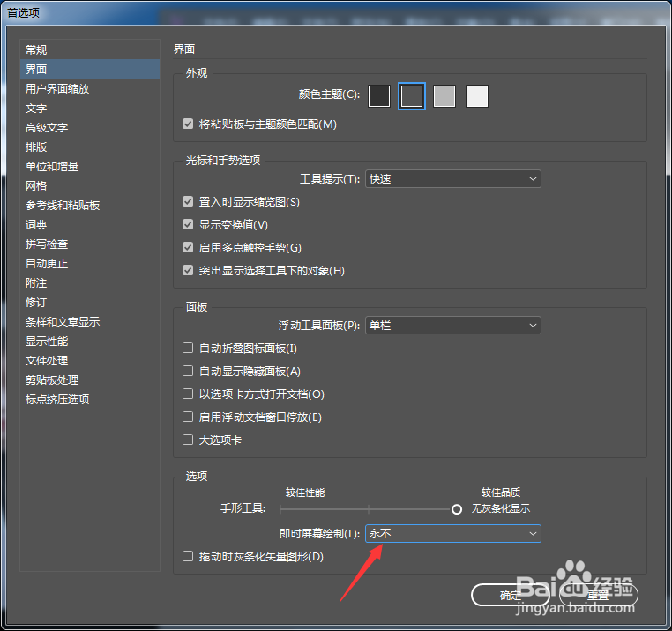672x631 pixels.
Task: Toggle 置入时显示缩览图 checkbox
Action: (x=188, y=201)
